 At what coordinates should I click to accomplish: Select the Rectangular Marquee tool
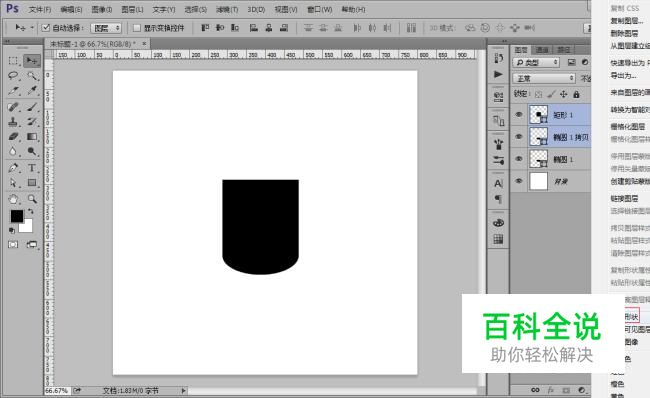pos(13,61)
